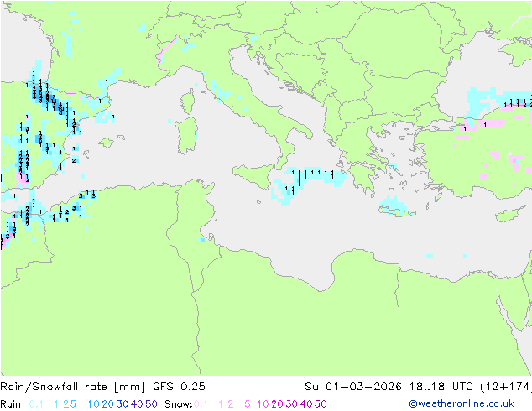532x411 pixels.
Task: Click the 'Snow:' legend label
Action: [x=179, y=404]
